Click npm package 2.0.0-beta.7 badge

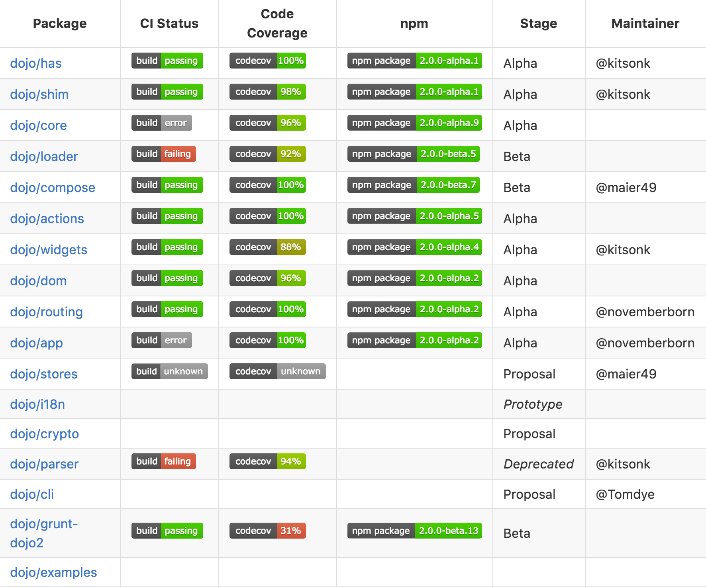click(413, 185)
